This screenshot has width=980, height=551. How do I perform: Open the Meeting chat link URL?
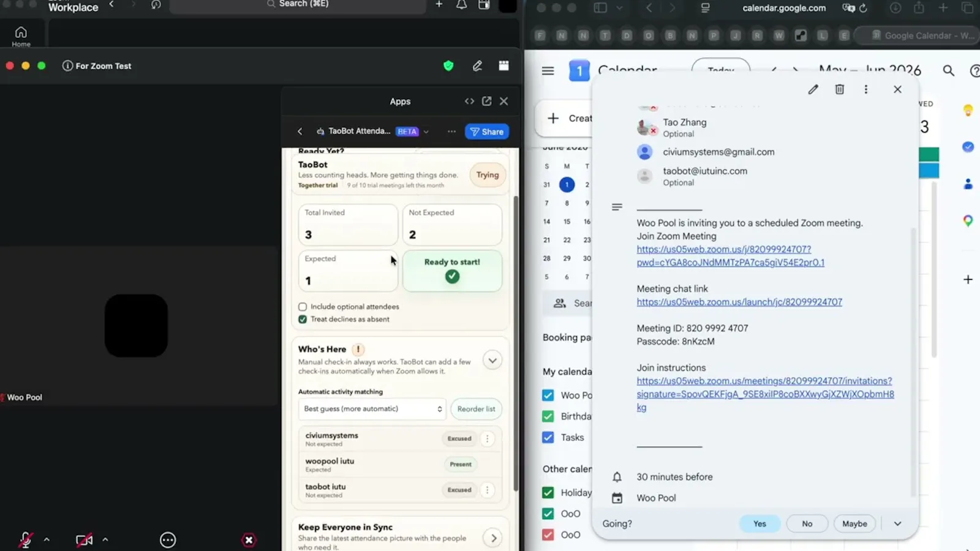click(739, 302)
